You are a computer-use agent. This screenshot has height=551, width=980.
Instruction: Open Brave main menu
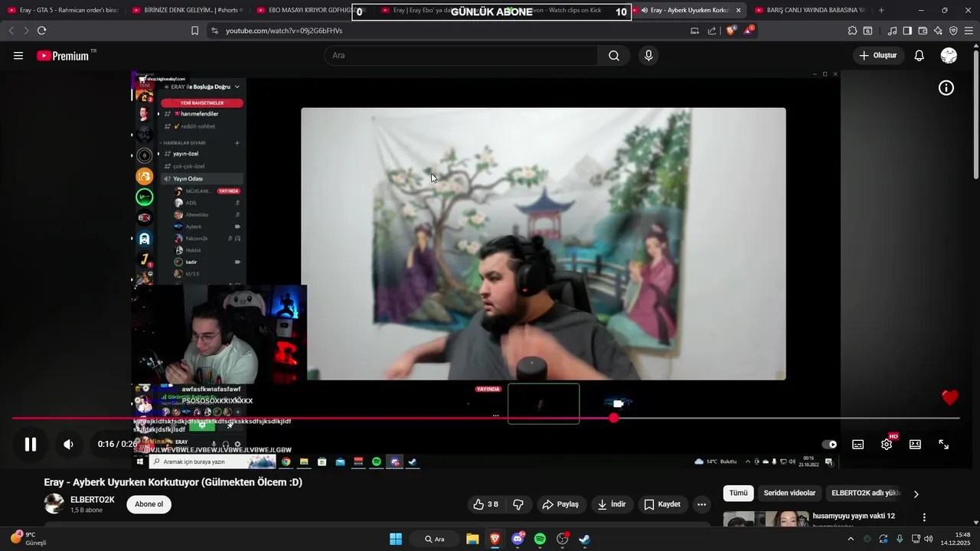coord(969,31)
